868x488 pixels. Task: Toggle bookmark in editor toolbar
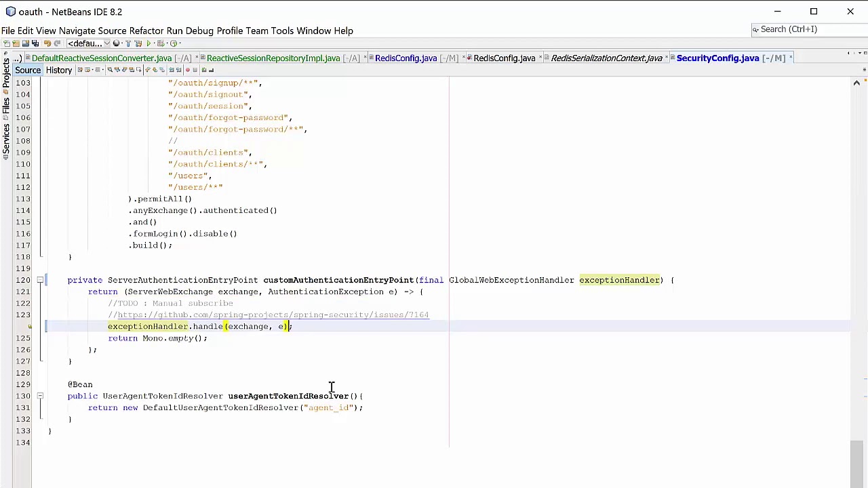(162, 70)
